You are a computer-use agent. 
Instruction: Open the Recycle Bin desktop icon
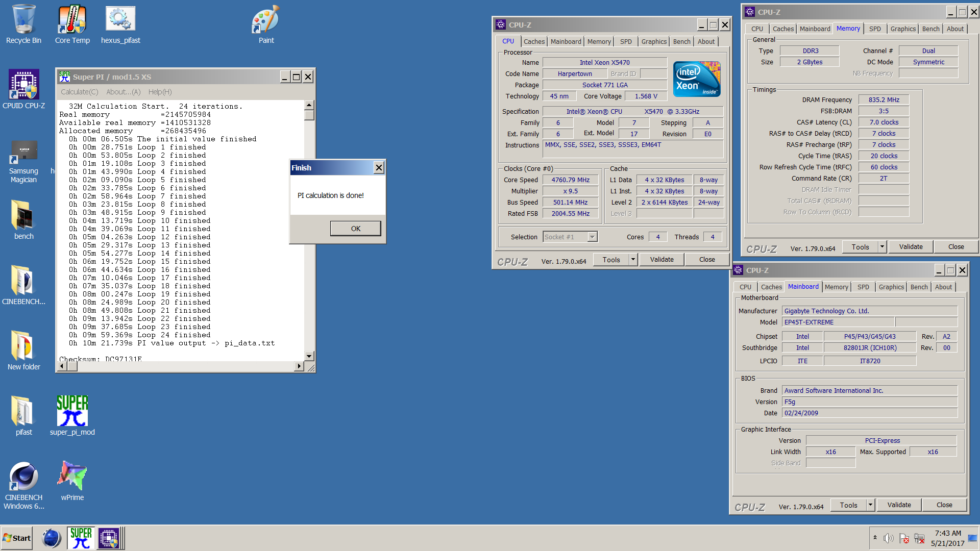click(23, 24)
